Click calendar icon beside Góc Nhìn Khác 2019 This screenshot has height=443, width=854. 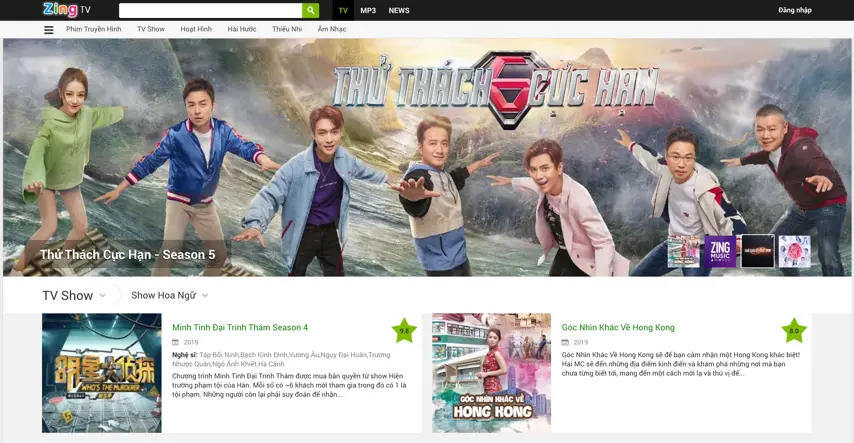[x=565, y=342]
